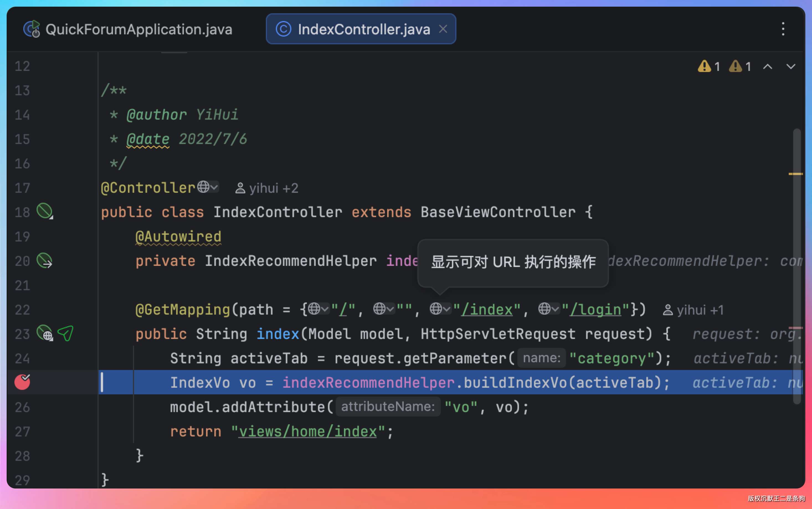
Task: Click the first warning indicator in the inspection widget
Action: pos(709,66)
